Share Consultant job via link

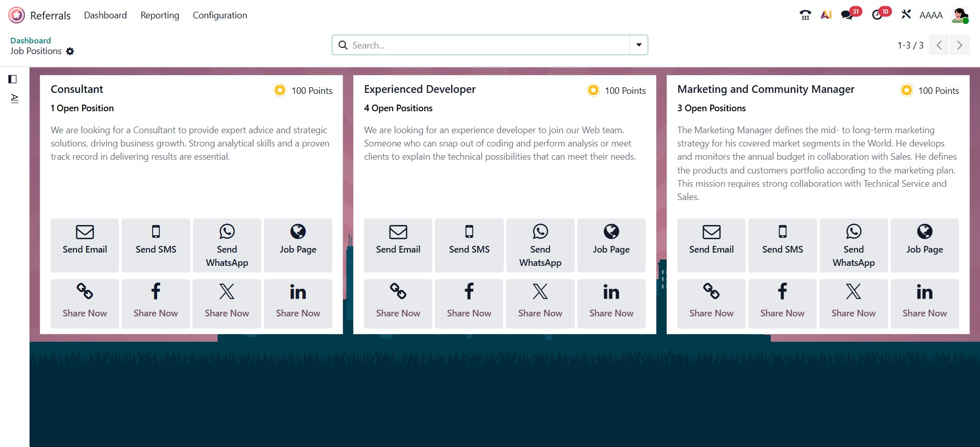[85, 304]
